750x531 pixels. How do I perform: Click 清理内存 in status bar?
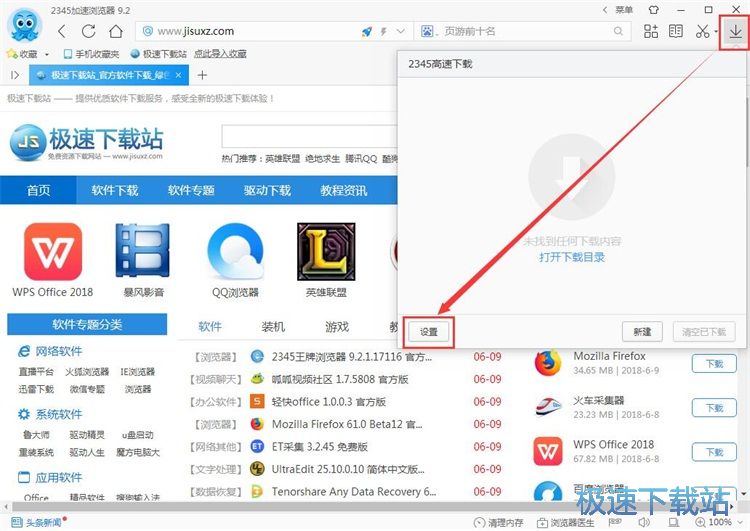tap(498, 522)
